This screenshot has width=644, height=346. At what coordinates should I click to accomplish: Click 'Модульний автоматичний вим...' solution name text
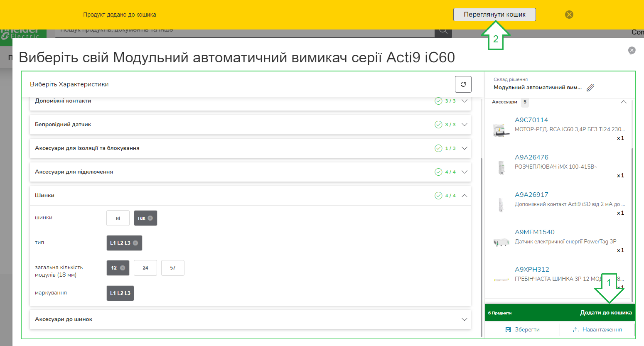click(x=538, y=88)
